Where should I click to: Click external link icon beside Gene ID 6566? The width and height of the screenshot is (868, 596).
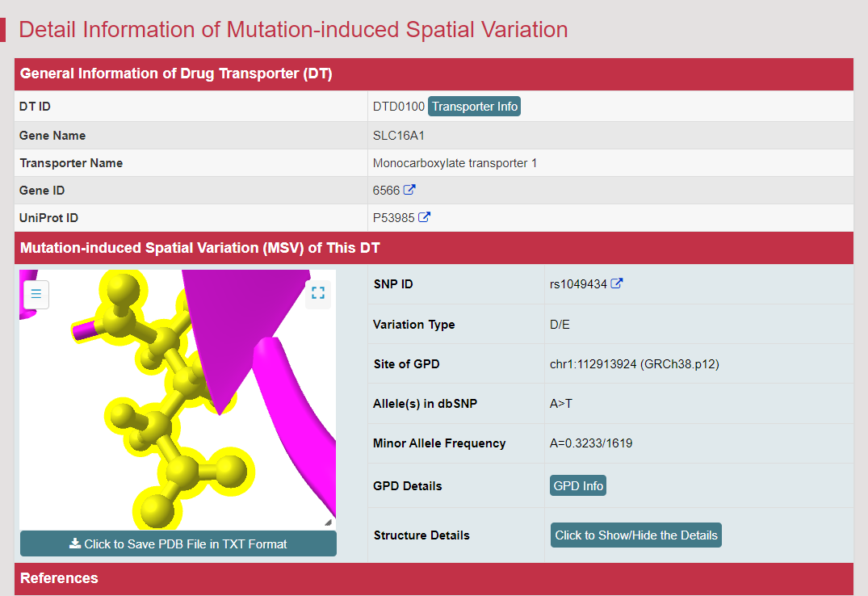click(409, 190)
